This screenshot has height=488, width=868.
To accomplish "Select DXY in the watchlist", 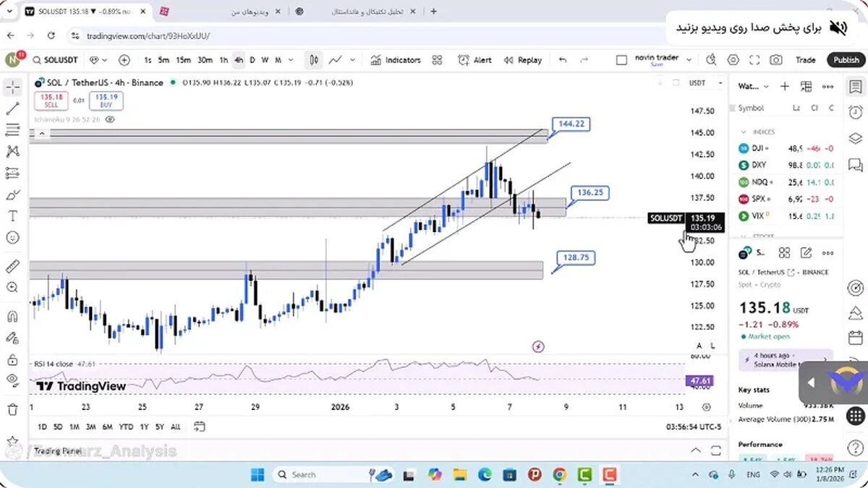I will pyautogui.click(x=786, y=165).
